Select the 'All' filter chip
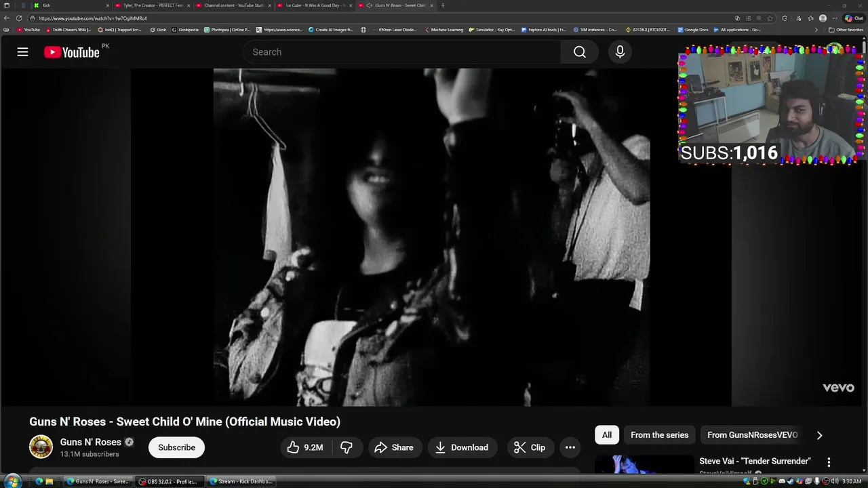The width and height of the screenshot is (868, 488). click(x=607, y=435)
